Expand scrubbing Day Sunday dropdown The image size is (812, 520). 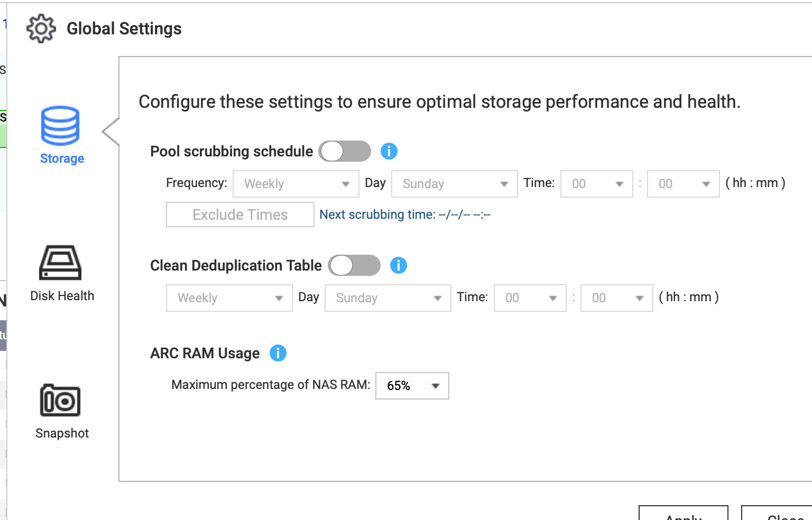pyautogui.click(x=455, y=184)
